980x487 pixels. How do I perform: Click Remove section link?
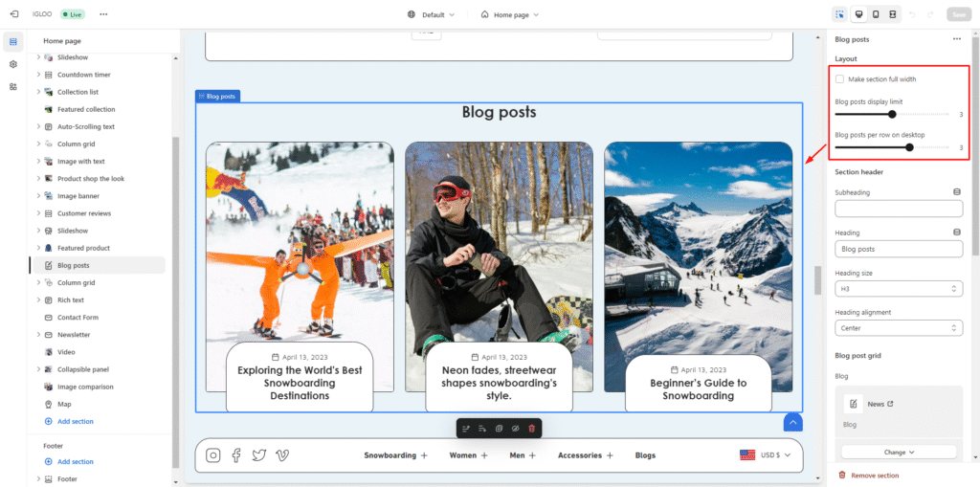pos(874,476)
